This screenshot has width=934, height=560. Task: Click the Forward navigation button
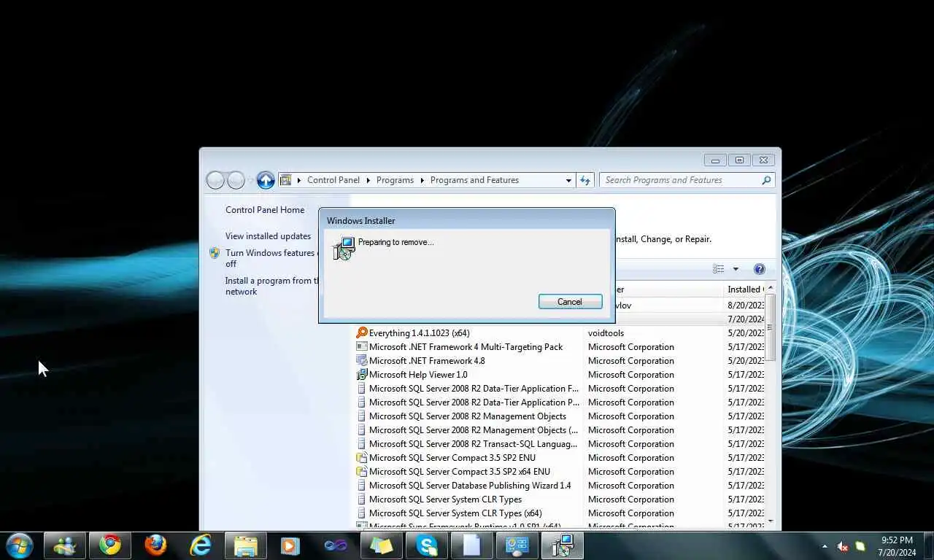(x=236, y=180)
